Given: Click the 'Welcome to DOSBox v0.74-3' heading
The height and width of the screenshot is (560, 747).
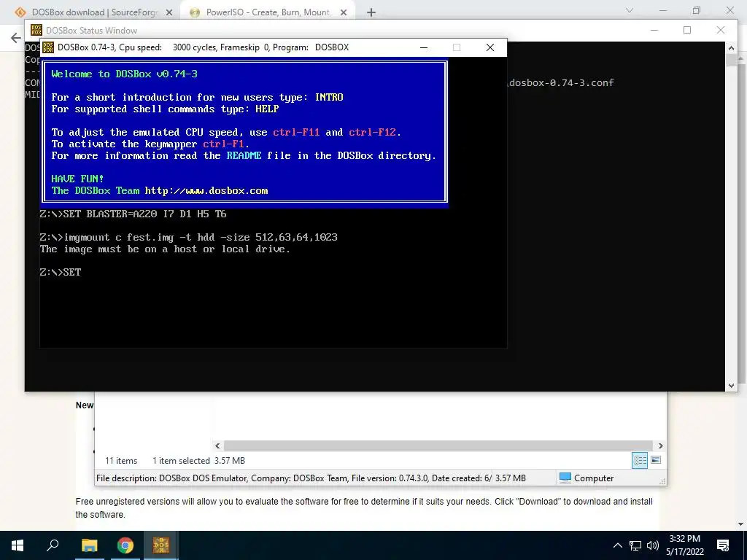Looking at the screenshot, I should (x=124, y=74).
